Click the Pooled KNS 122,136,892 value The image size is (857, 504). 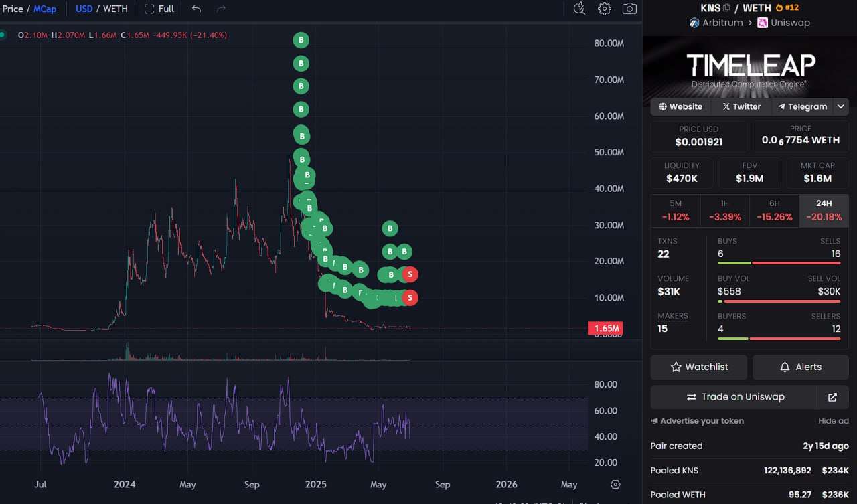pyautogui.click(x=788, y=471)
